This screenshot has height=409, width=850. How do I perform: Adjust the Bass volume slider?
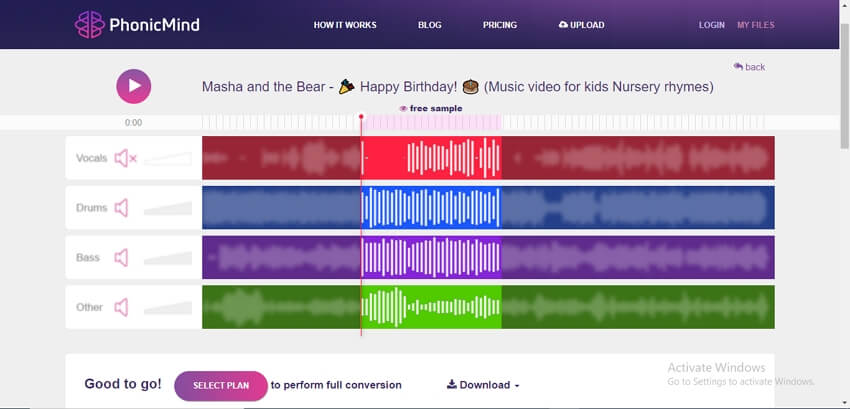point(168,258)
